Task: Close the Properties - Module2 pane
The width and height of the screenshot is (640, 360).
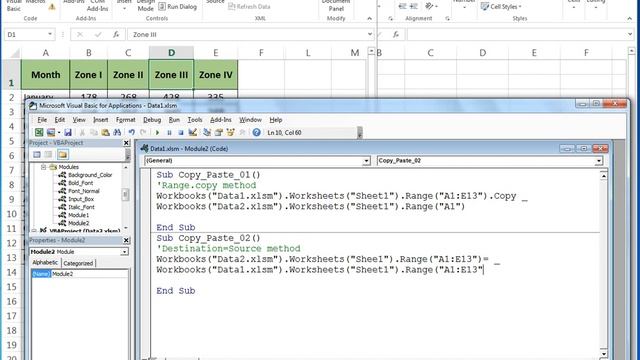Action: tap(126, 240)
